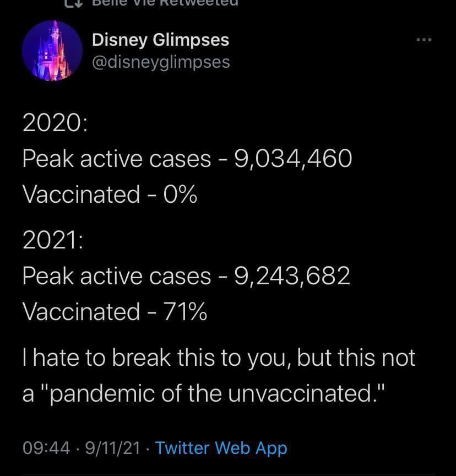Click the "I hate to break this" sentence

(x=218, y=358)
